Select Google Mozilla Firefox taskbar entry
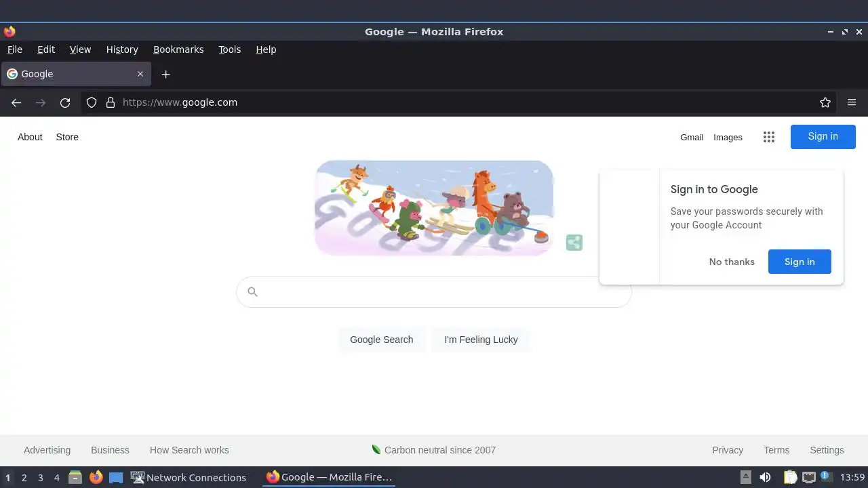 click(330, 478)
